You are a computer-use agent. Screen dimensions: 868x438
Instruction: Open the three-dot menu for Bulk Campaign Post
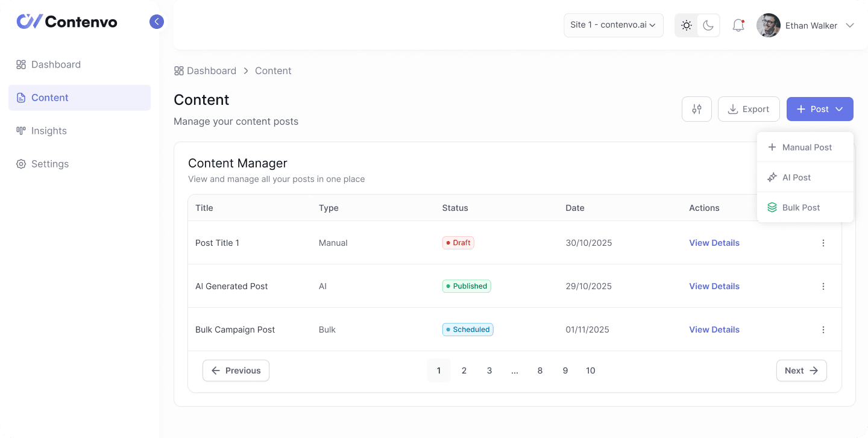point(823,330)
